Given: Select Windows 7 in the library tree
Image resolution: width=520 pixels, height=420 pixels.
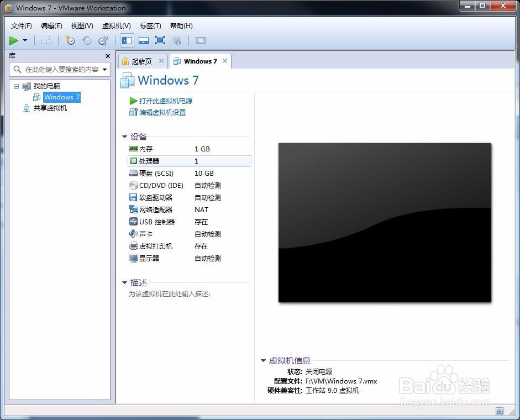Looking at the screenshot, I should click(62, 97).
